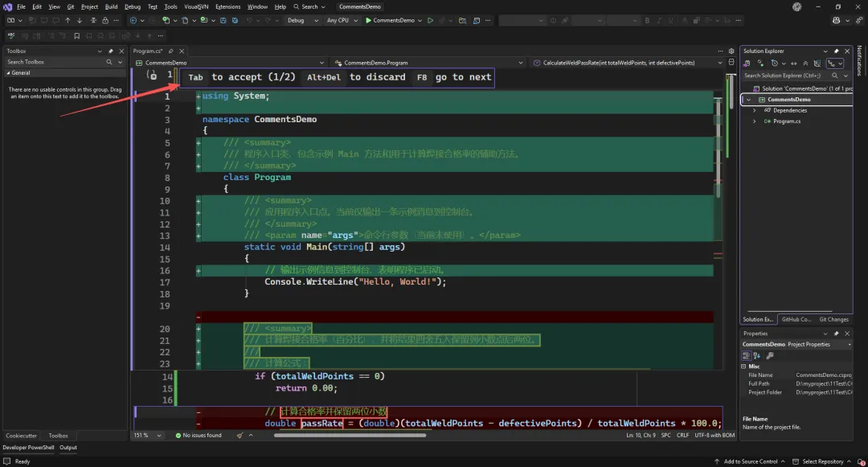Open the File menu

21,6
